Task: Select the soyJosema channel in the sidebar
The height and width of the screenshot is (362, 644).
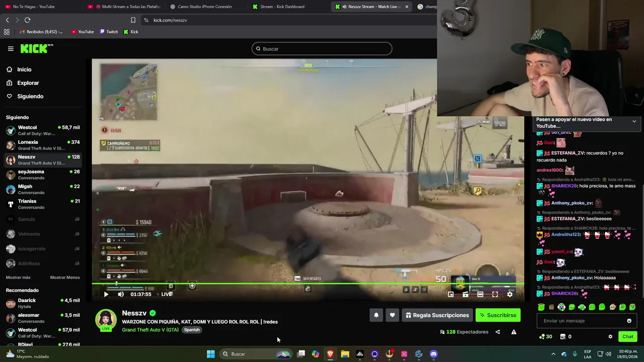Action: tap(43, 174)
